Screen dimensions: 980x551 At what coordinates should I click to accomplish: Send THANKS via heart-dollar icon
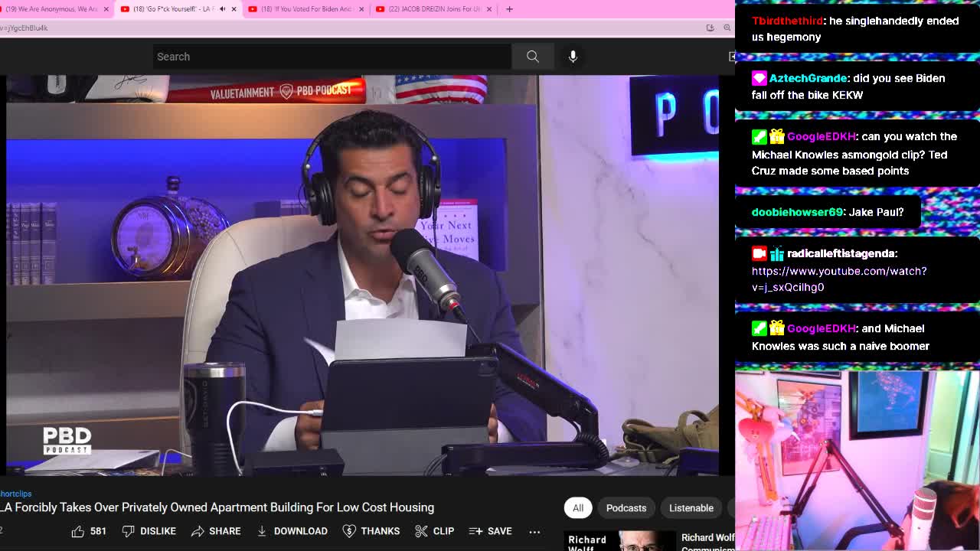point(371,531)
